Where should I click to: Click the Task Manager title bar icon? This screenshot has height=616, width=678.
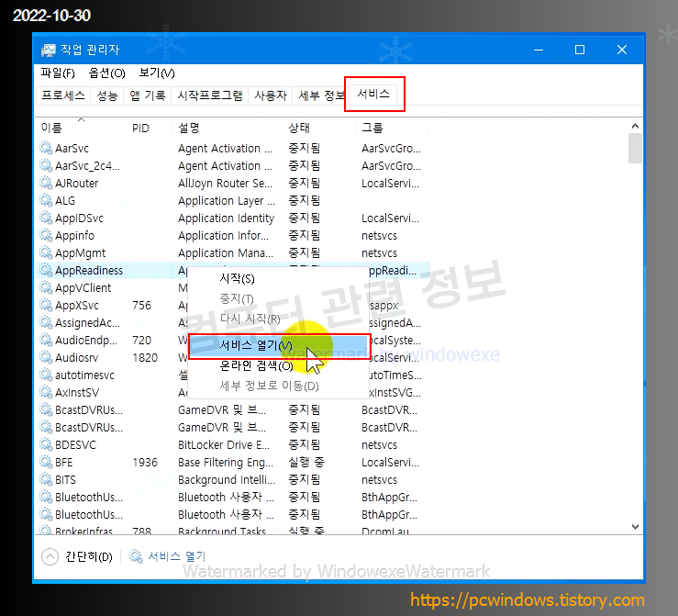pyautogui.click(x=49, y=50)
